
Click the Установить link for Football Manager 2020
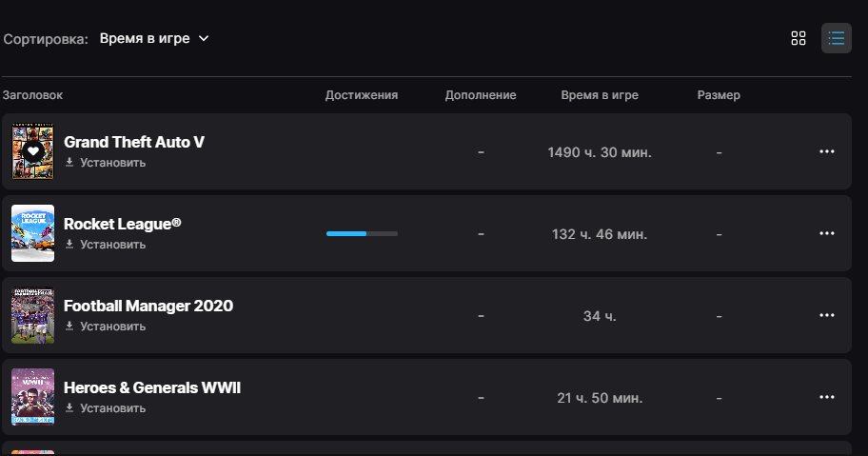tap(113, 327)
